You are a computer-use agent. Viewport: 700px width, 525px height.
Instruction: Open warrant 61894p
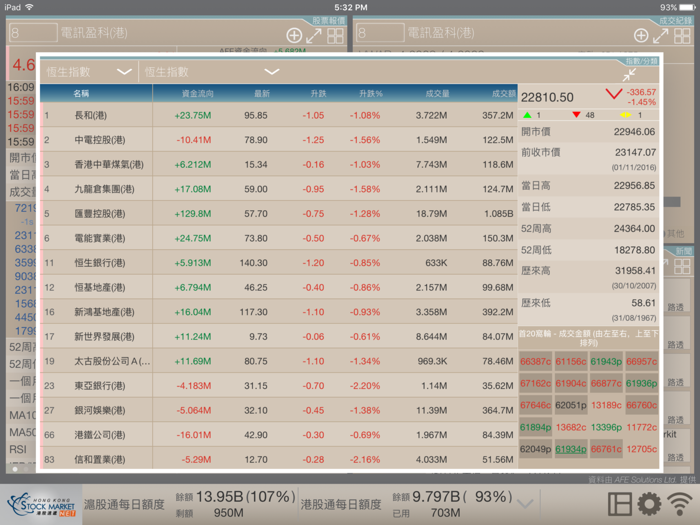pyautogui.click(x=535, y=427)
